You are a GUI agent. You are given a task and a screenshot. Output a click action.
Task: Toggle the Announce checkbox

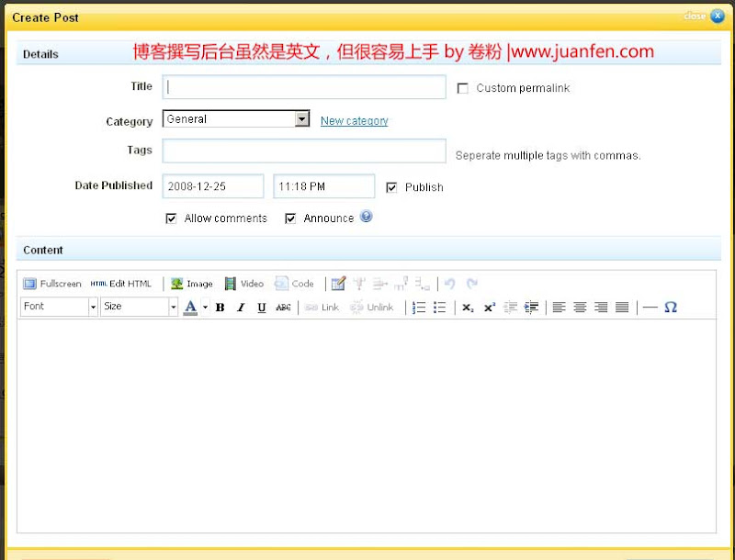click(x=290, y=218)
